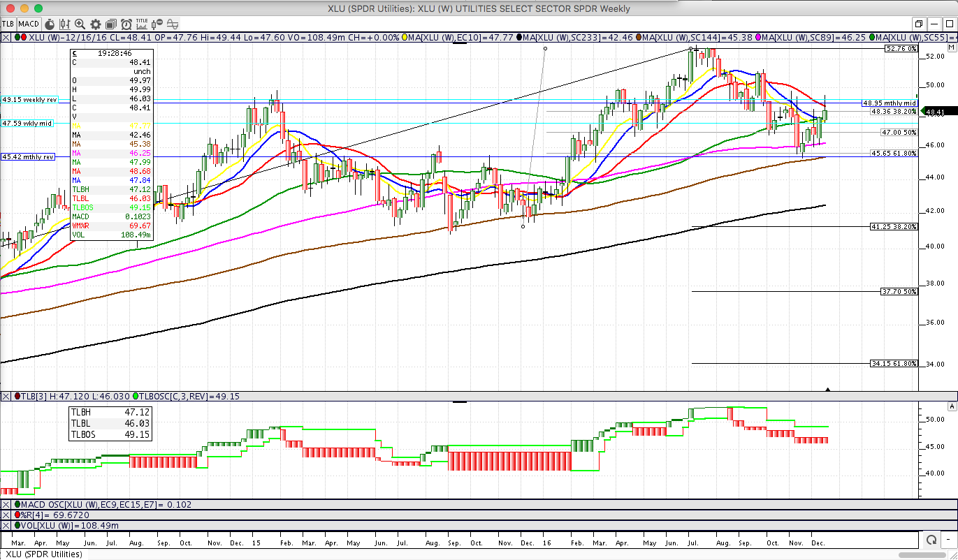Activate the zoom magnifier tool
This screenshot has width=958, height=560.
click(x=80, y=24)
